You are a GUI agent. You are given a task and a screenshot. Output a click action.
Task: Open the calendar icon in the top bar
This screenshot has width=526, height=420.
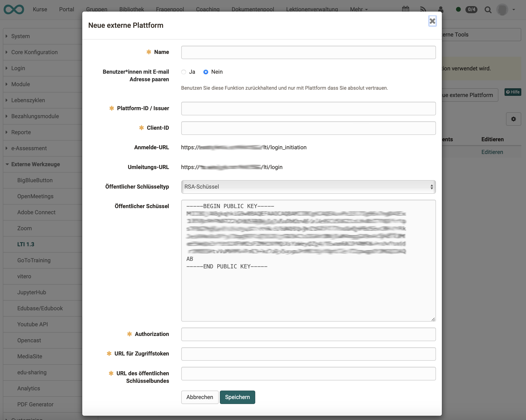(405, 9)
